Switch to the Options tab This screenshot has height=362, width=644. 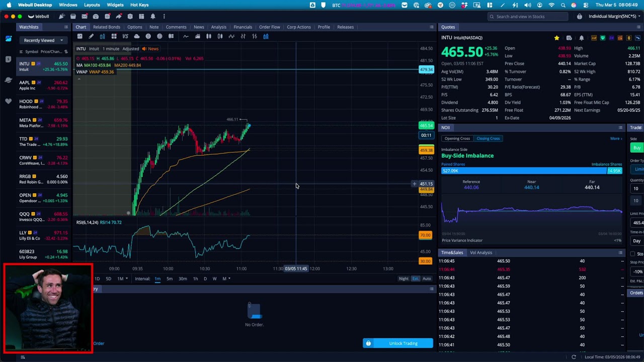coord(134,27)
